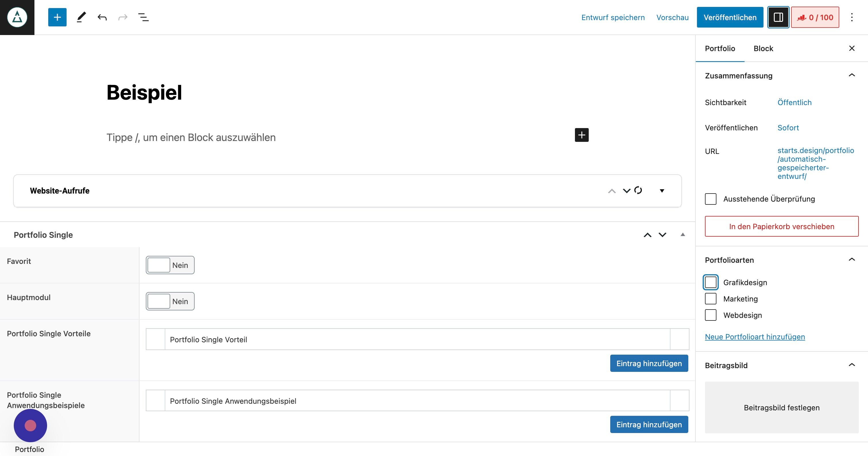Open the Öffentlich visibility options
The height and width of the screenshot is (456, 868).
795,103
